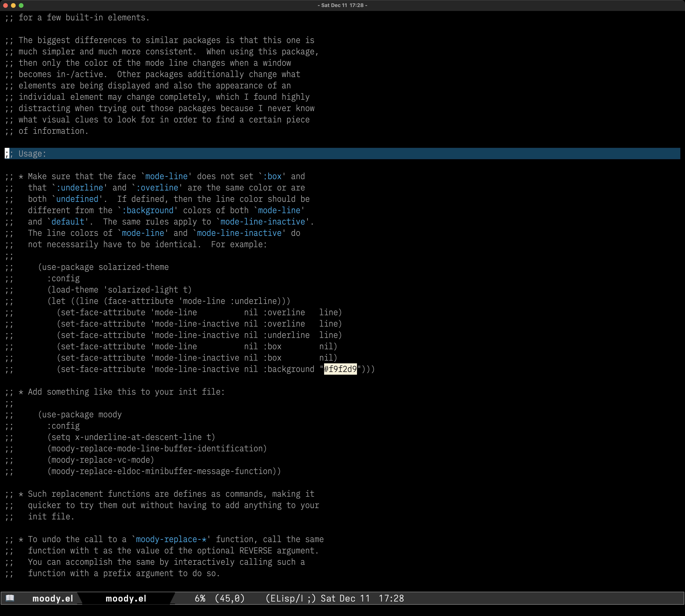Click the (moody-replace-vc-mode) line

tap(101, 460)
